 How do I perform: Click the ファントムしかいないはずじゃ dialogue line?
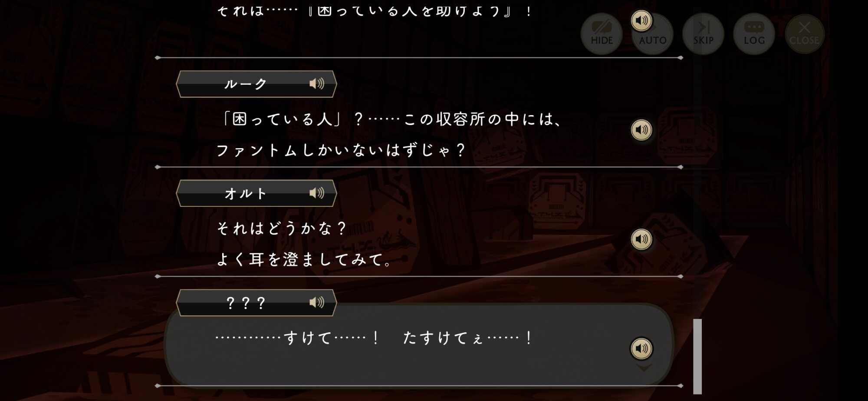pos(341,150)
